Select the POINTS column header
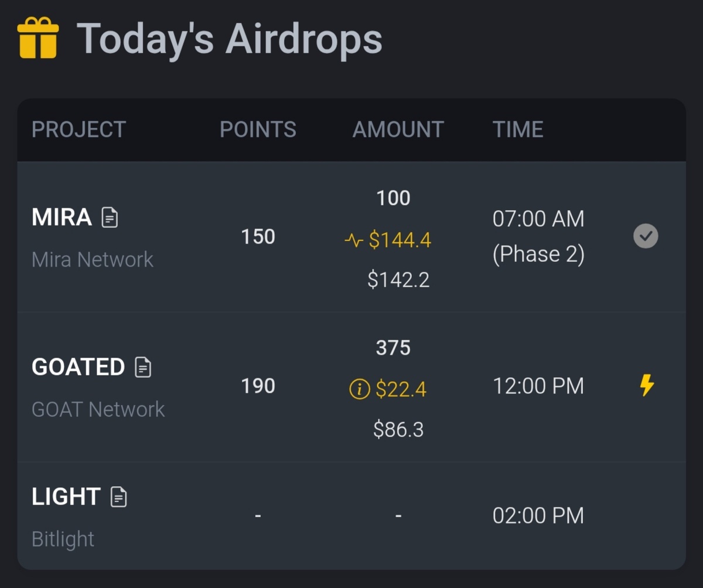The height and width of the screenshot is (588, 703). pyautogui.click(x=258, y=129)
